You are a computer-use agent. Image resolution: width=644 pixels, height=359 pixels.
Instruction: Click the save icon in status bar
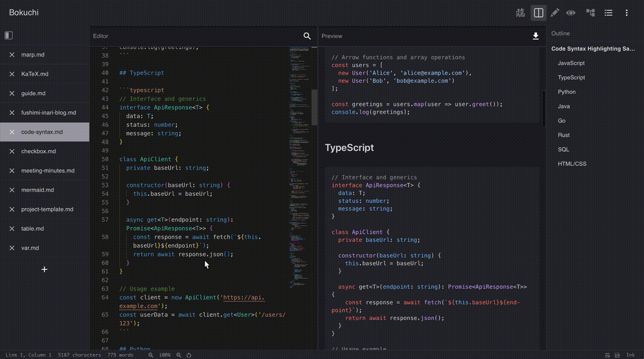pyautogui.click(x=617, y=355)
